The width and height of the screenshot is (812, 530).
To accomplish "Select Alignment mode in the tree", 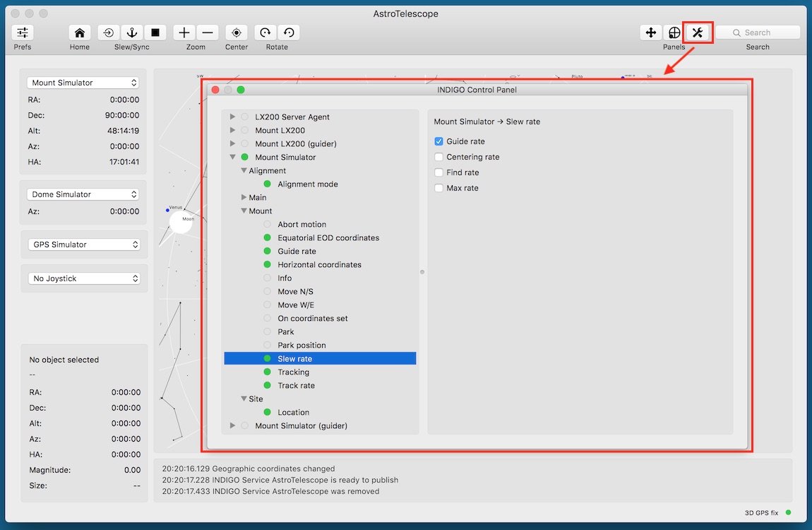I will [x=308, y=184].
